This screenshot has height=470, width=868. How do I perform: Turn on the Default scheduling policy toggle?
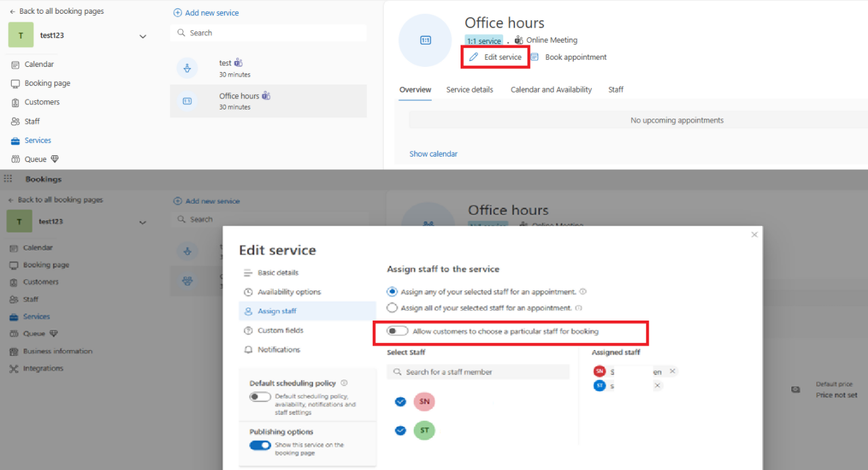pos(260,397)
